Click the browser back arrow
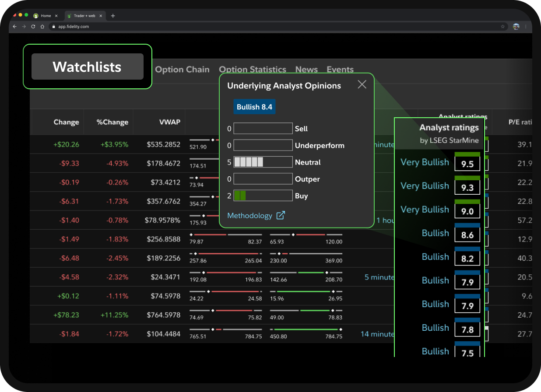 click(x=15, y=27)
